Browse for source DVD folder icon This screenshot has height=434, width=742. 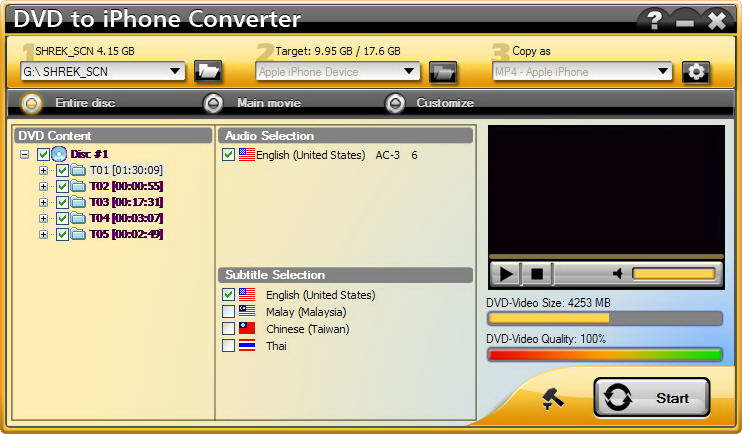208,72
